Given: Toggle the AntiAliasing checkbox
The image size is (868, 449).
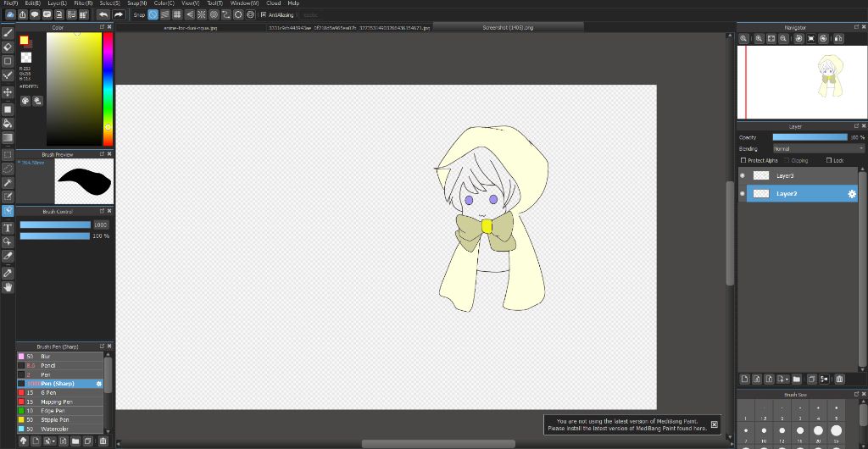Looking at the screenshot, I should point(264,15).
